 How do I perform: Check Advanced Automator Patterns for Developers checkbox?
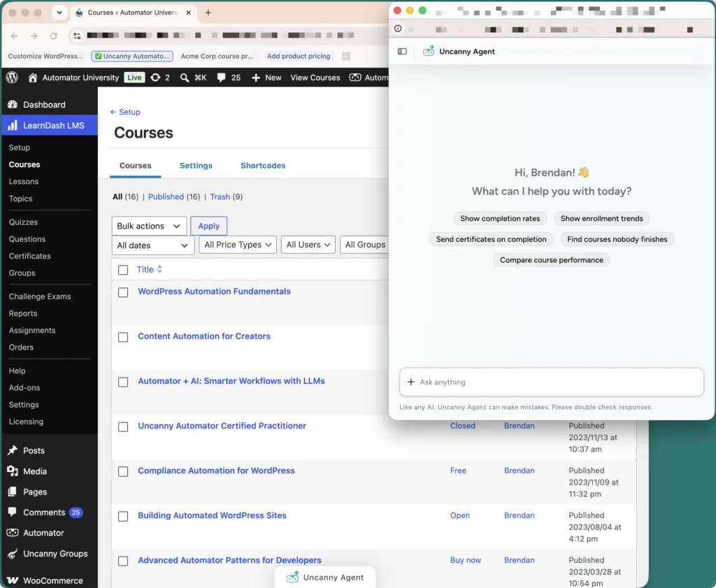coord(123,561)
